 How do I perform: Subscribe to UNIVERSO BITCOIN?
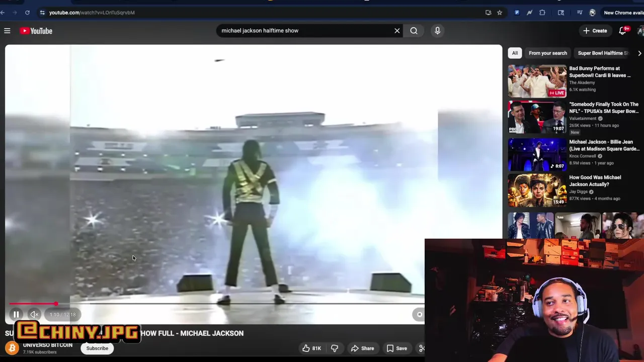(97, 348)
